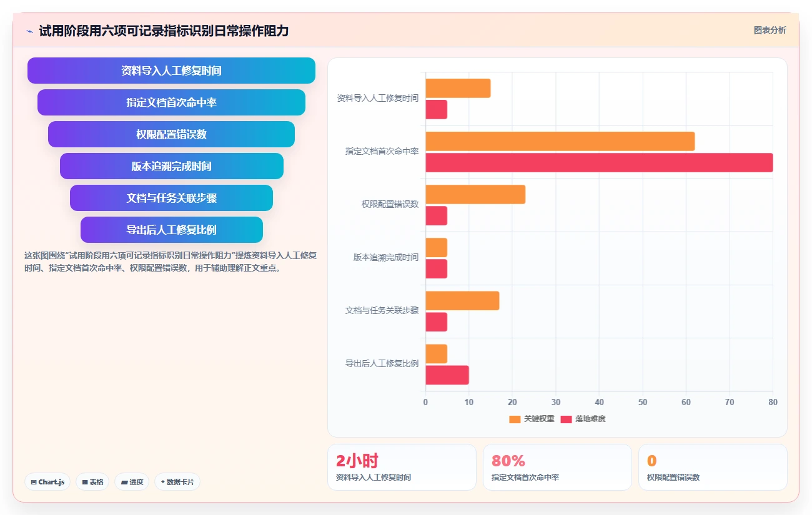
Task: Click the Chart.js tag chip
Action: 47,482
